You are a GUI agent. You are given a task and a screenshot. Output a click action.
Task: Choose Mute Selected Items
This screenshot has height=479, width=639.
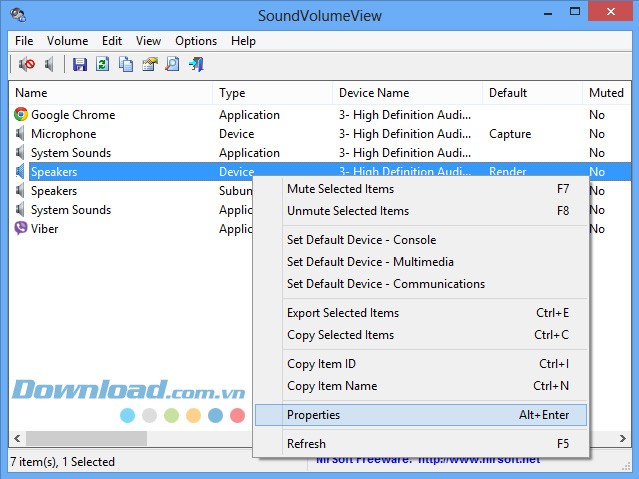[340, 189]
